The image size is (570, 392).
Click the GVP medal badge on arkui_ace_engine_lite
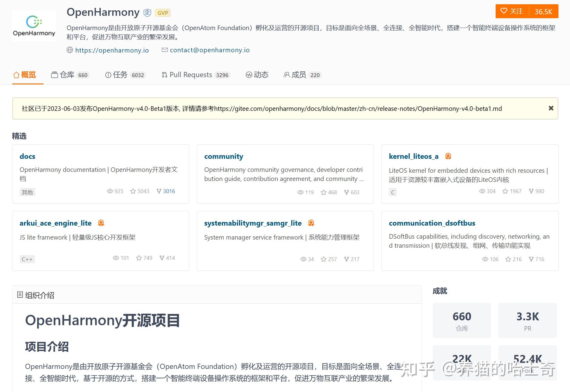(x=100, y=223)
